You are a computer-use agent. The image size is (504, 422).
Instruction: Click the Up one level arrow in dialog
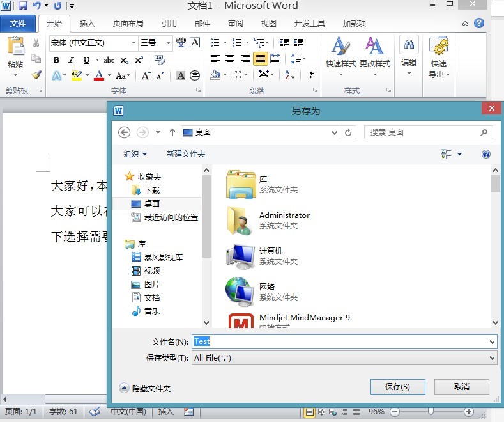[172, 132]
